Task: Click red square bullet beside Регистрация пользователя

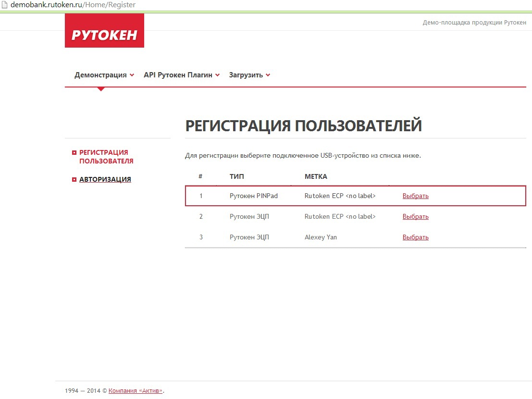Action: 74,153
